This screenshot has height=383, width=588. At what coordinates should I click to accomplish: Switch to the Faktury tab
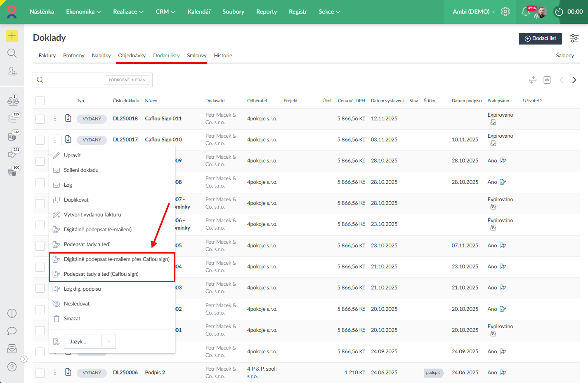[47, 55]
